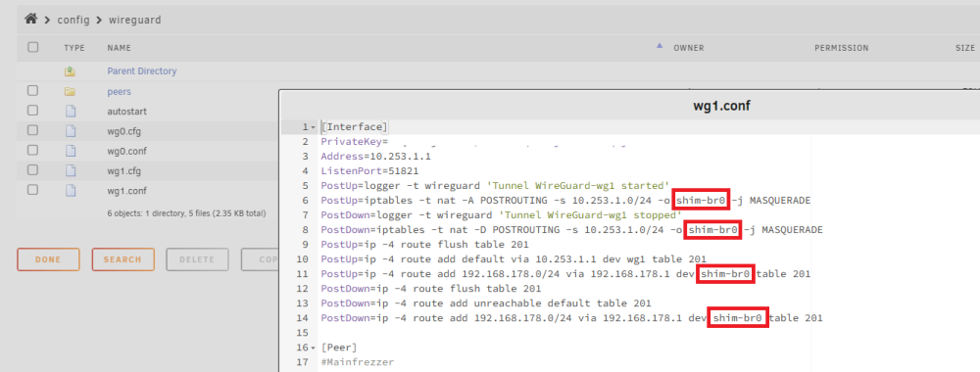Select the autostart file name
The height and width of the screenshot is (372, 980).
(126, 111)
